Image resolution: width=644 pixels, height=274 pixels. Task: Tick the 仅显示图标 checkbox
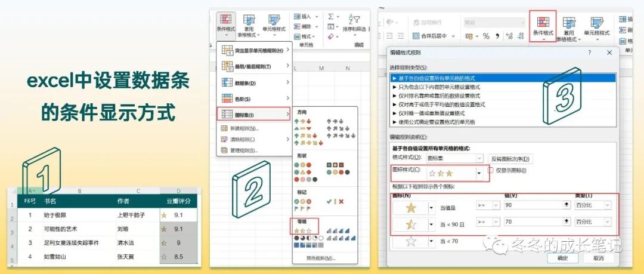pyautogui.click(x=490, y=170)
